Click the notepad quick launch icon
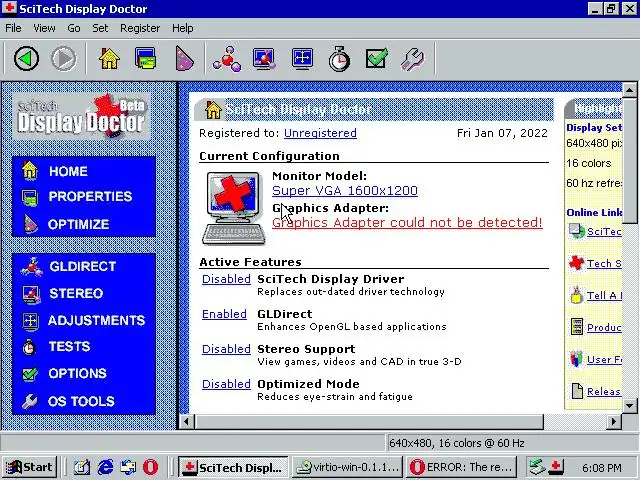The height and width of the screenshot is (480, 640). click(x=82, y=467)
